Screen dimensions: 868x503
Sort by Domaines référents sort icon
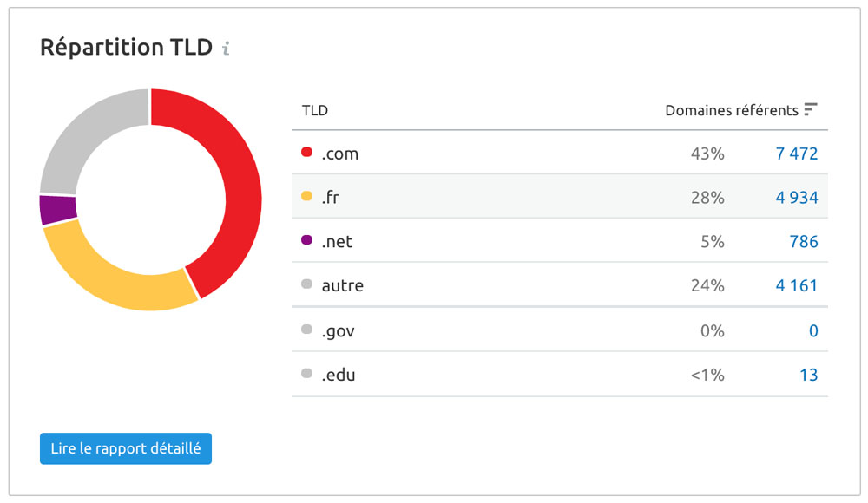click(x=811, y=109)
